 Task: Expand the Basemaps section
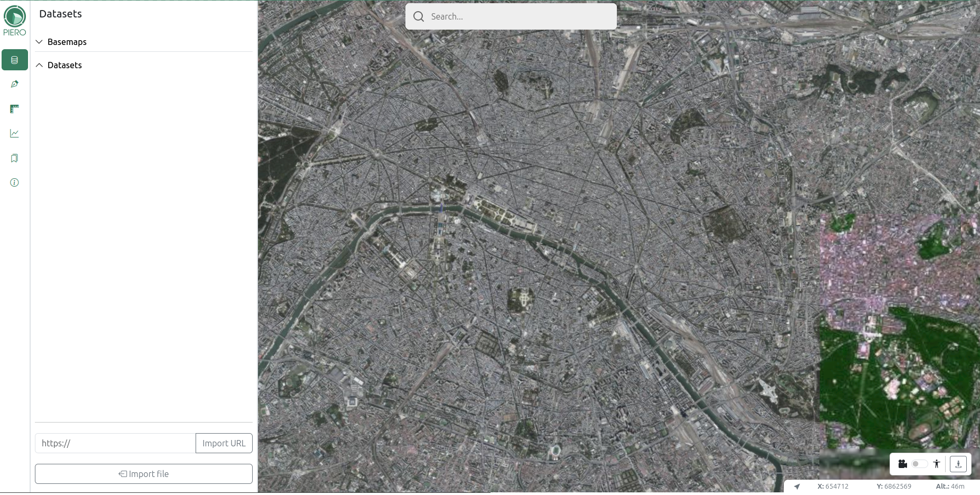(144, 42)
